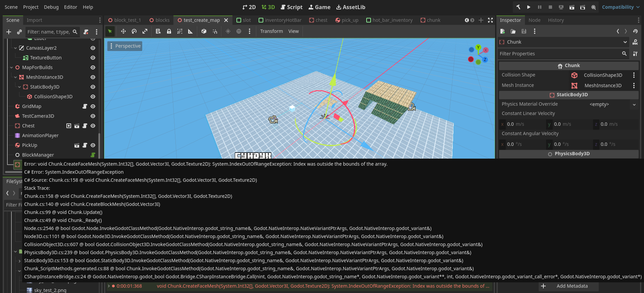
Task: Toggle lock selected node icon
Action: (169, 31)
